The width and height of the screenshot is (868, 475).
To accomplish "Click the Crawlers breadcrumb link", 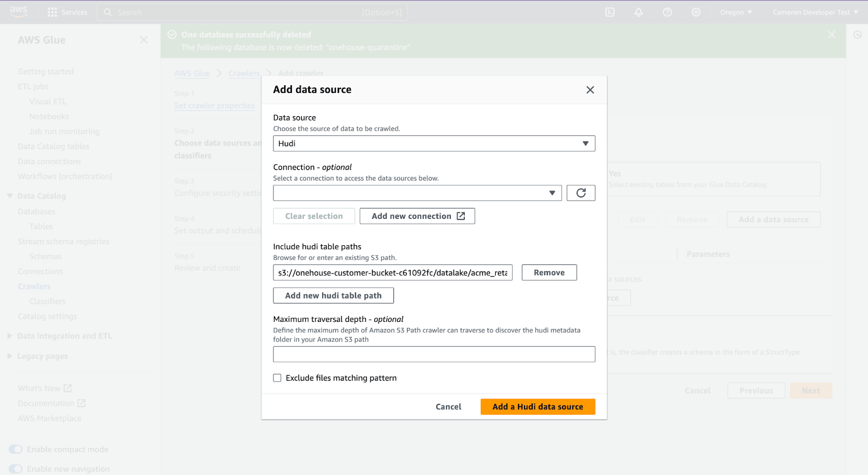I will (x=244, y=73).
